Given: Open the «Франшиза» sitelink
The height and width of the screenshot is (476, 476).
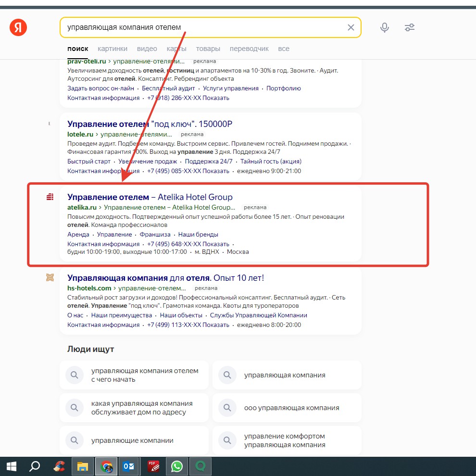Looking at the screenshot, I should tap(155, 234).
